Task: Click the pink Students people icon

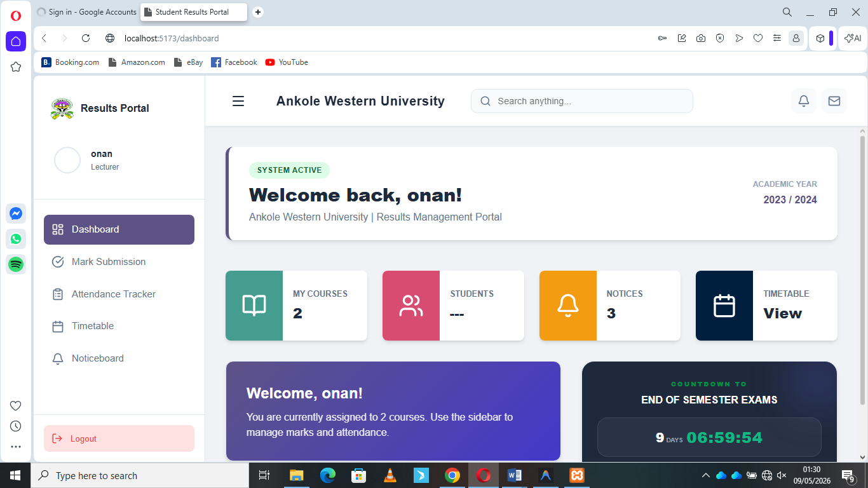Action: (x=411, y=306)
